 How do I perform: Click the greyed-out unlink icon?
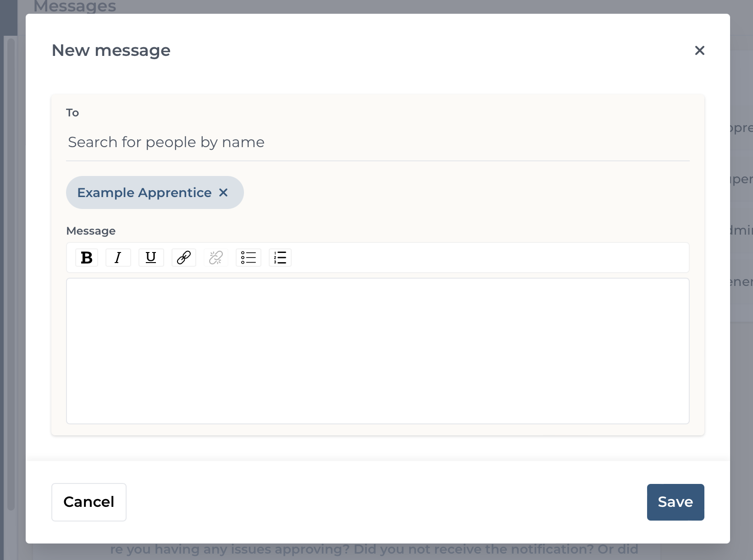point(216,258)
